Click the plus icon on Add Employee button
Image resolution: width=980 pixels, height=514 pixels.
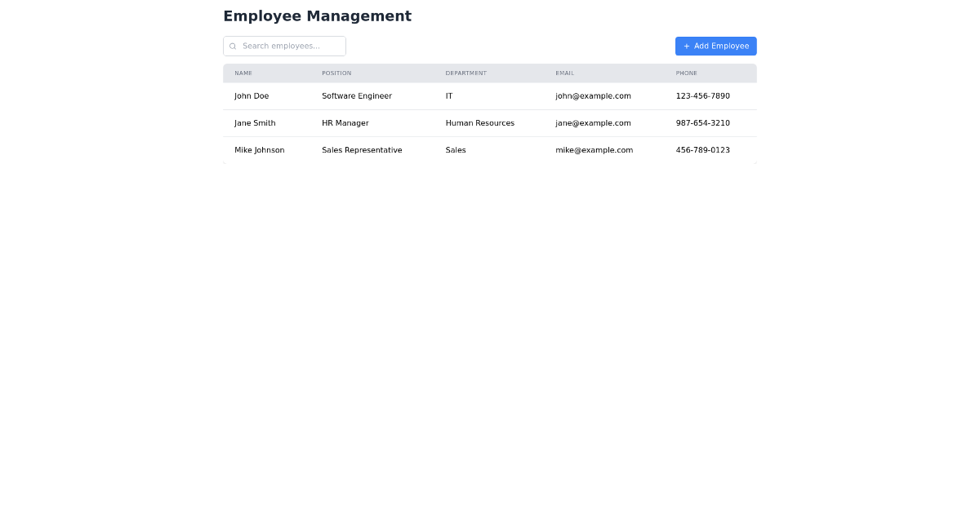coord(687,46)
